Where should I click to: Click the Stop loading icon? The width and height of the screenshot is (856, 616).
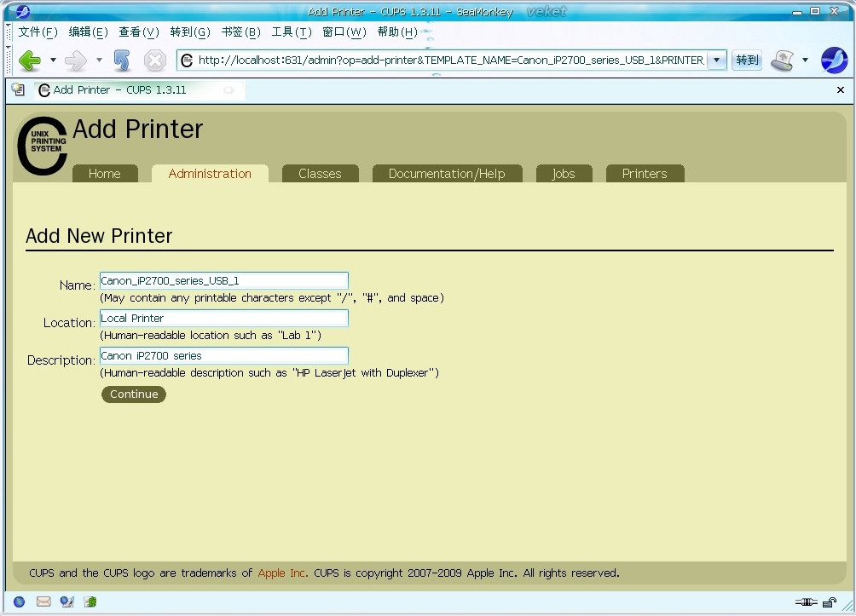coord(155,60)
